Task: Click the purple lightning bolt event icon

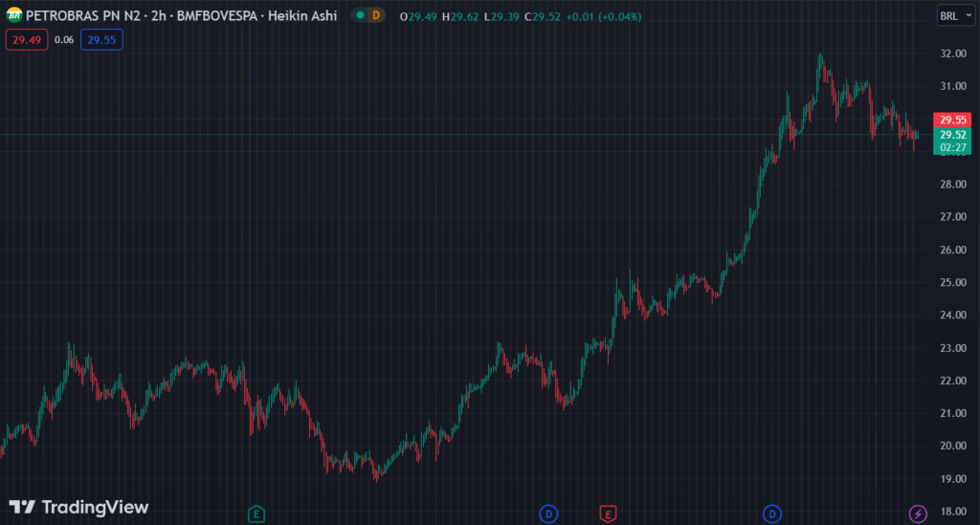Action: pos(918,514)
